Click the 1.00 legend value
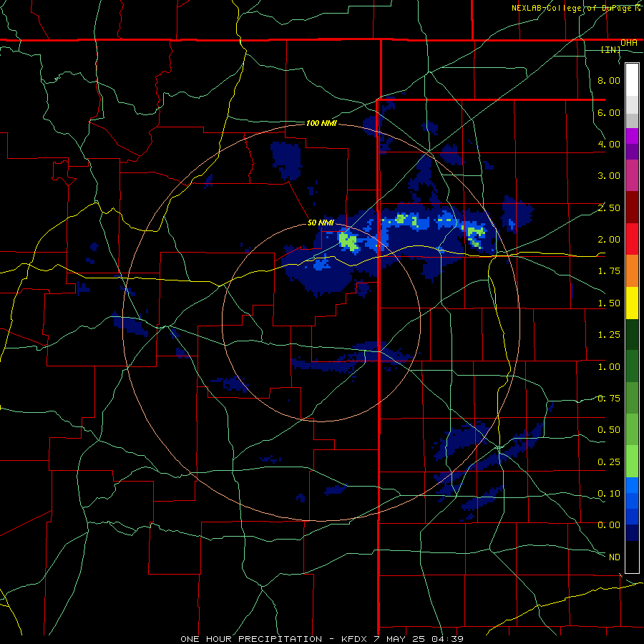Screen dimensions: 644x644 609,367
